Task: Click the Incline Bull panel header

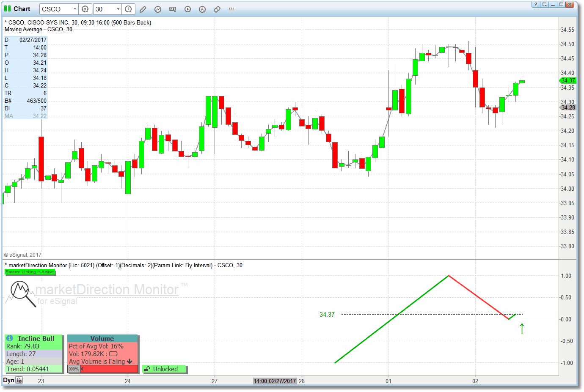Action: coord(33,338)
